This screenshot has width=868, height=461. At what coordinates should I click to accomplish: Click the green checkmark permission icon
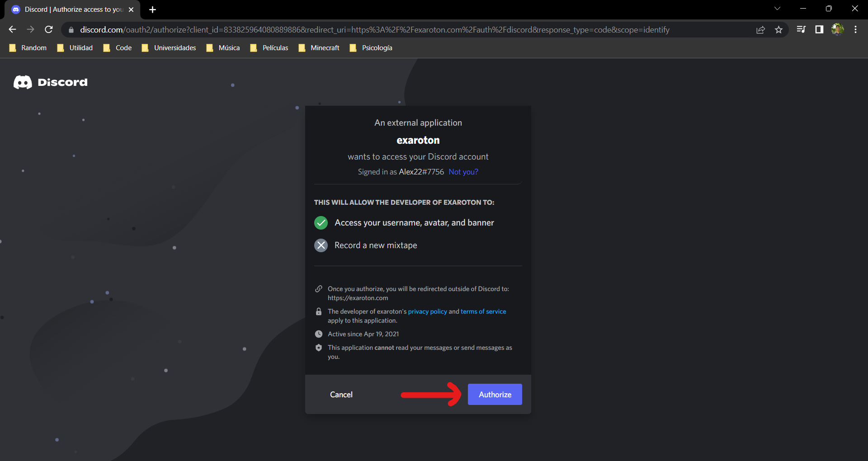[x=321, y=223]
